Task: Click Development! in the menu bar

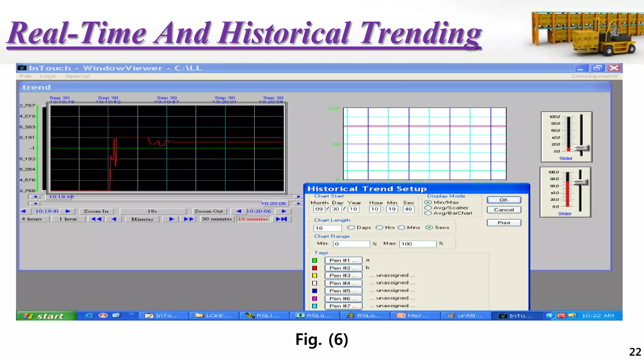Action: coord(595,76)
